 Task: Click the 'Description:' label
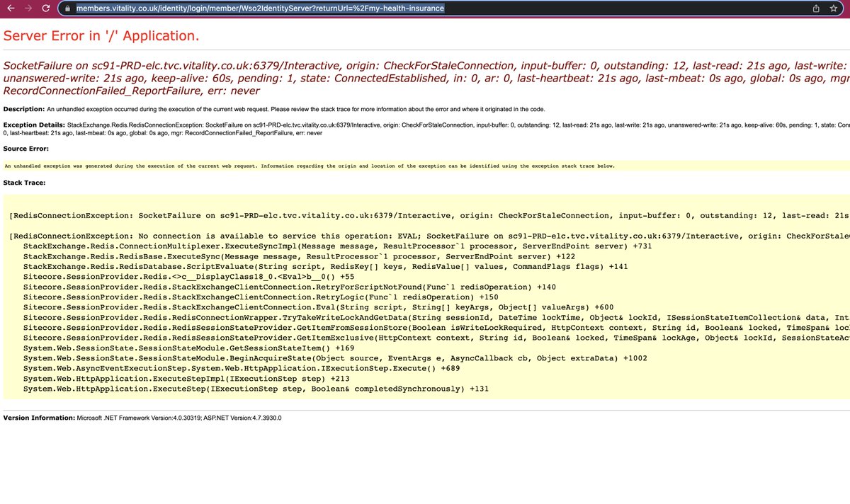(x=24, y=109)
